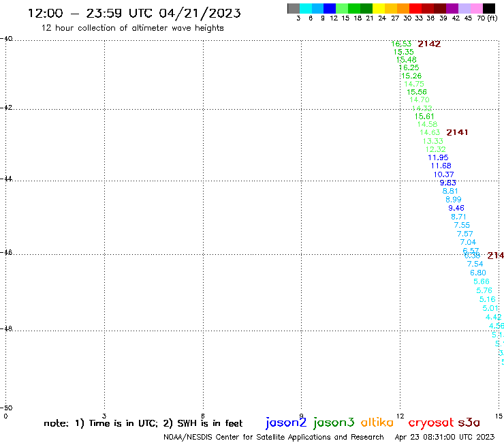Click the wave height value 14.58

(427, 124)
